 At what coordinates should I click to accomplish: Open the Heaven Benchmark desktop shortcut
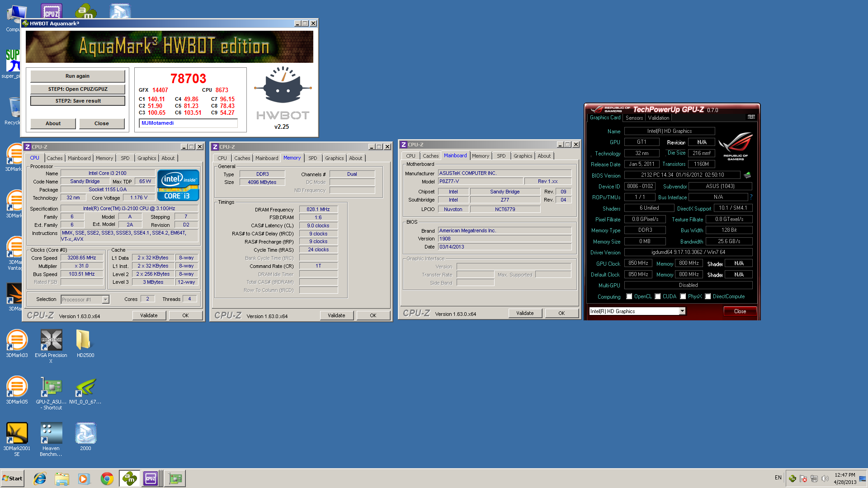51,439
